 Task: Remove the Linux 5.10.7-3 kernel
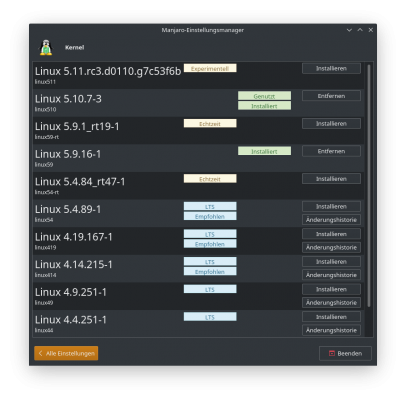pyautogui.click(x=331, y=96)
